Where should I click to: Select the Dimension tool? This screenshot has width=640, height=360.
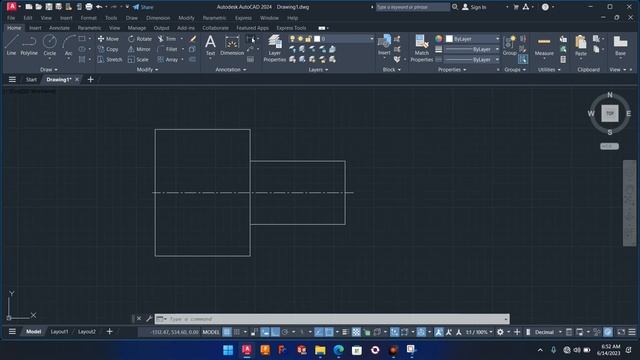(x=232, y=45)
